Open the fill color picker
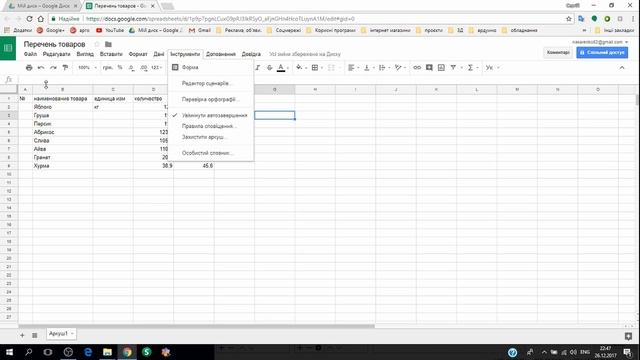The height and width of the screenshot is (360, 640). point(299,67)
